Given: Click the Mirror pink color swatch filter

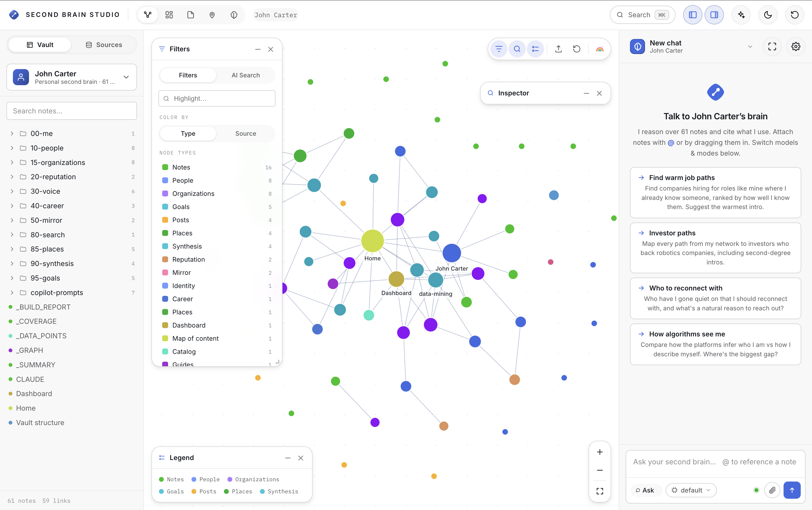Looking at the screenshot, I should [165, 272].
